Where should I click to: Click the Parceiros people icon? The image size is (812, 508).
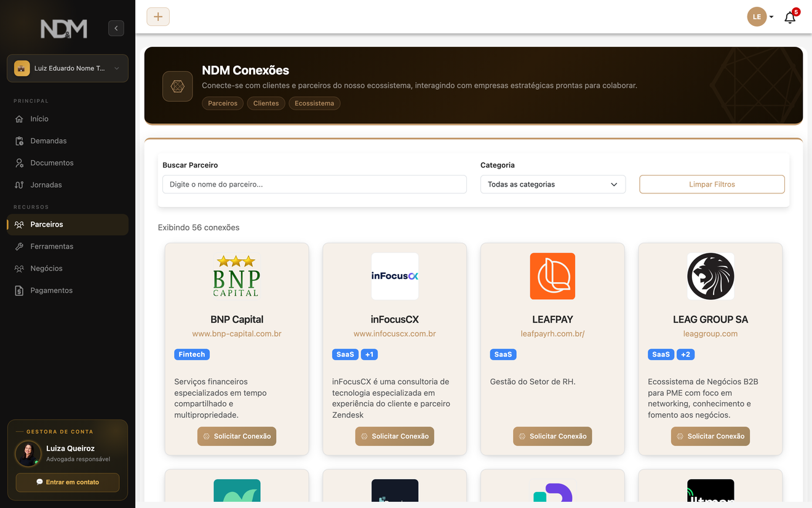[19, 225]
